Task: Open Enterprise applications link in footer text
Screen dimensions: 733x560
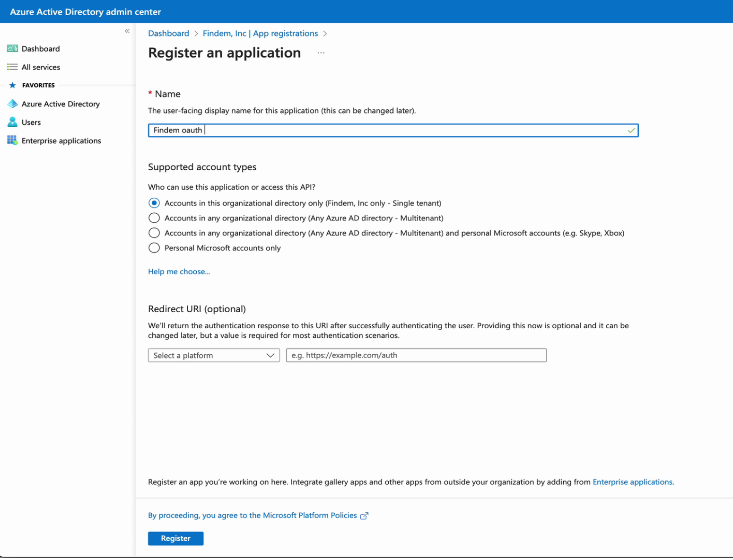Action: pos(632,482)
